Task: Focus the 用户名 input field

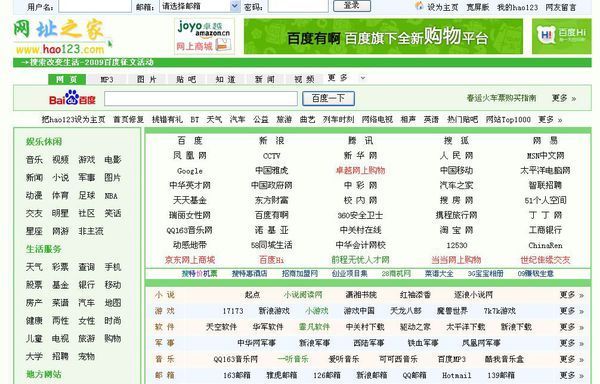Action: pos(95,6)
